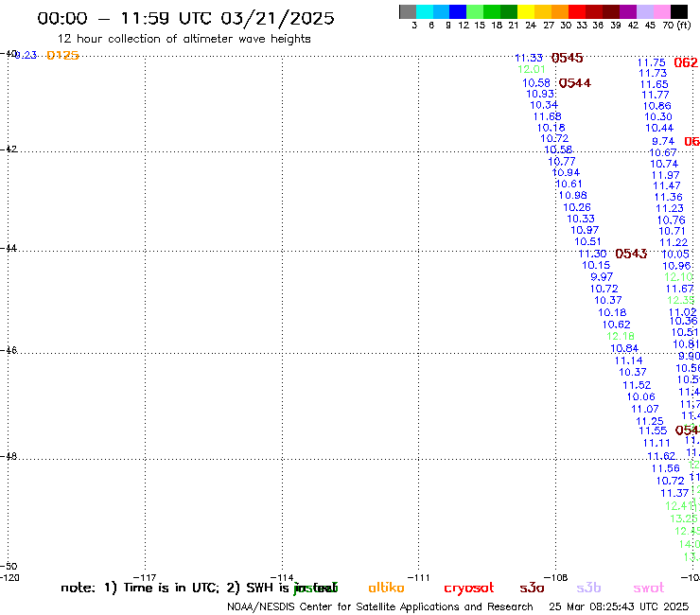The image size is (700, 615).
Task: Select the wave height value 10.26
Action: point(577,207)
